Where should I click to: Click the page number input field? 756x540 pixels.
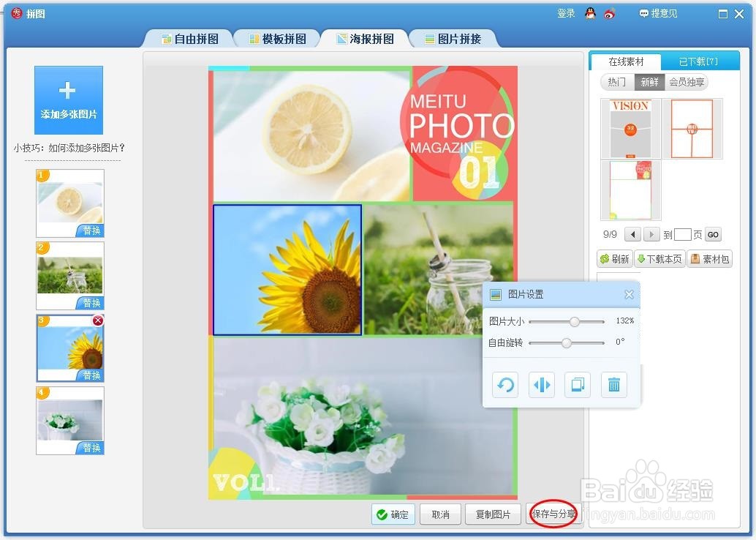[682, 235]
